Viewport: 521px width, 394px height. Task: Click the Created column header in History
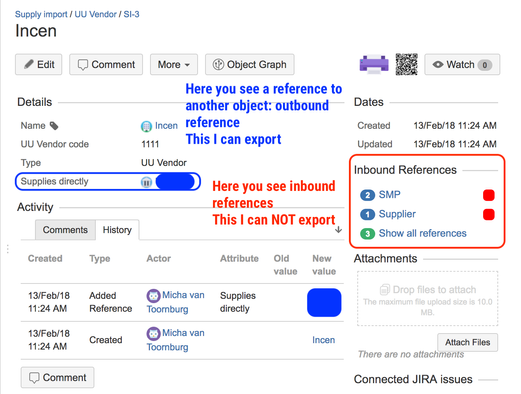pyautogui.click(x=45, y=258)
